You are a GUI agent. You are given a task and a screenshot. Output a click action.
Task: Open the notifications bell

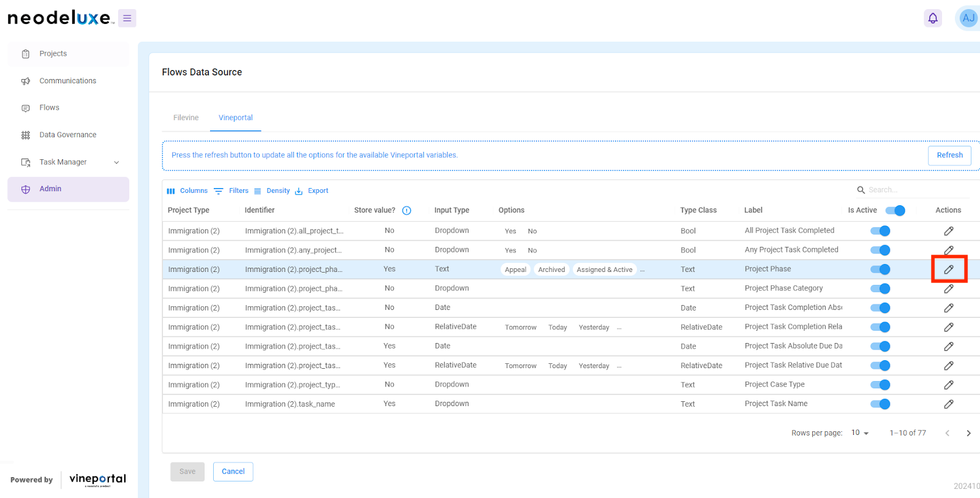click(933, 18)
